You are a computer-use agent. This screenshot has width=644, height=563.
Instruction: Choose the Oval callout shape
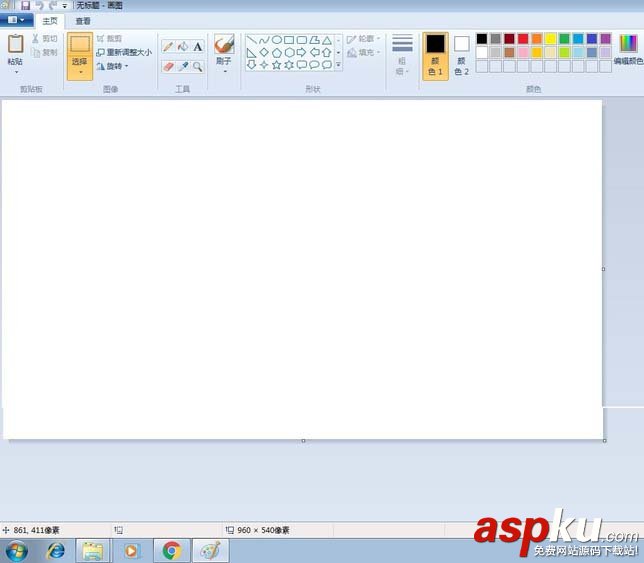tap(314, 65)
